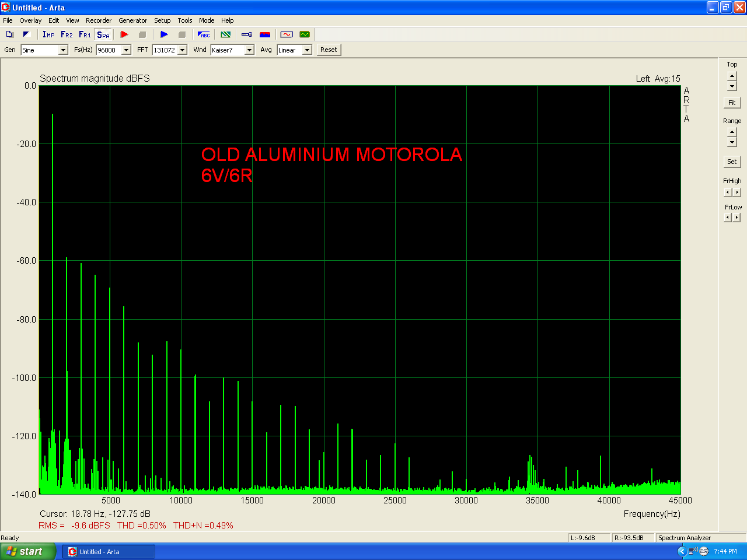Click the Reset averaging button

pos(329,50)
